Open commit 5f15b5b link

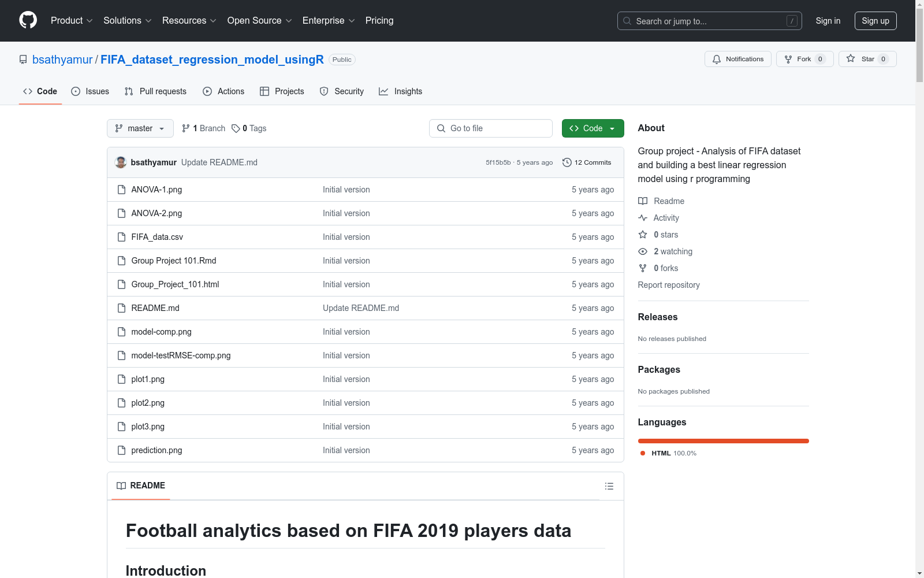[x=498, y=162]
